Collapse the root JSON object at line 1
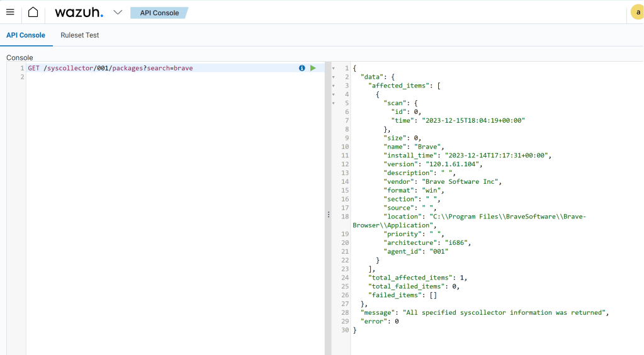This screenshot has width=644, height=355. [334, 68]
